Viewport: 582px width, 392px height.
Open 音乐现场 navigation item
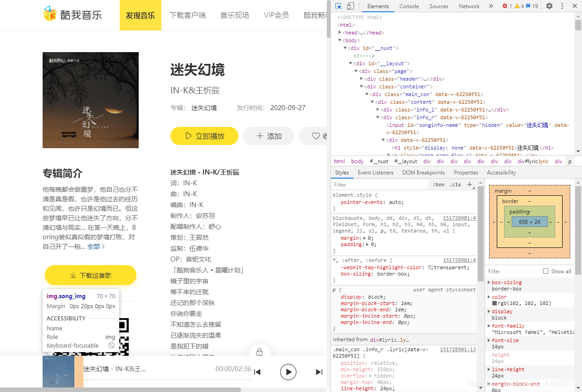pyautogui.click(x=235, y=15)
